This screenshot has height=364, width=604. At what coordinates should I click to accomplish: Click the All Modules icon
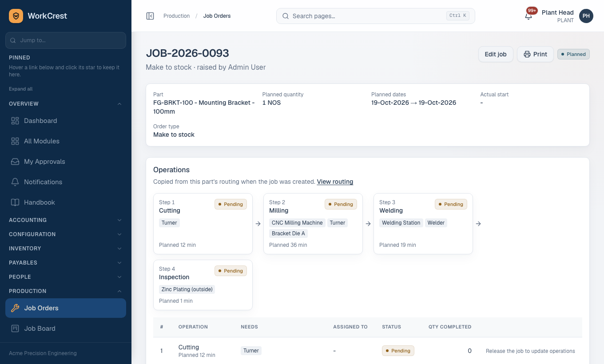(15, 141)
